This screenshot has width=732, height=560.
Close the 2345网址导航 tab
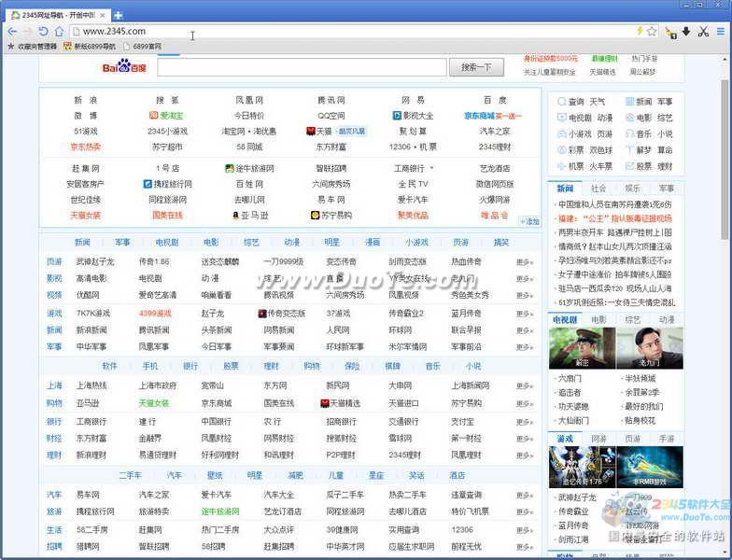(x=103, y=15)
